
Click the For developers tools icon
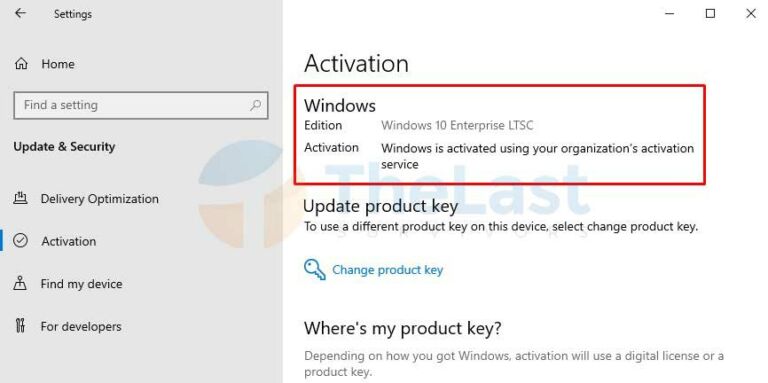point(20,326)
